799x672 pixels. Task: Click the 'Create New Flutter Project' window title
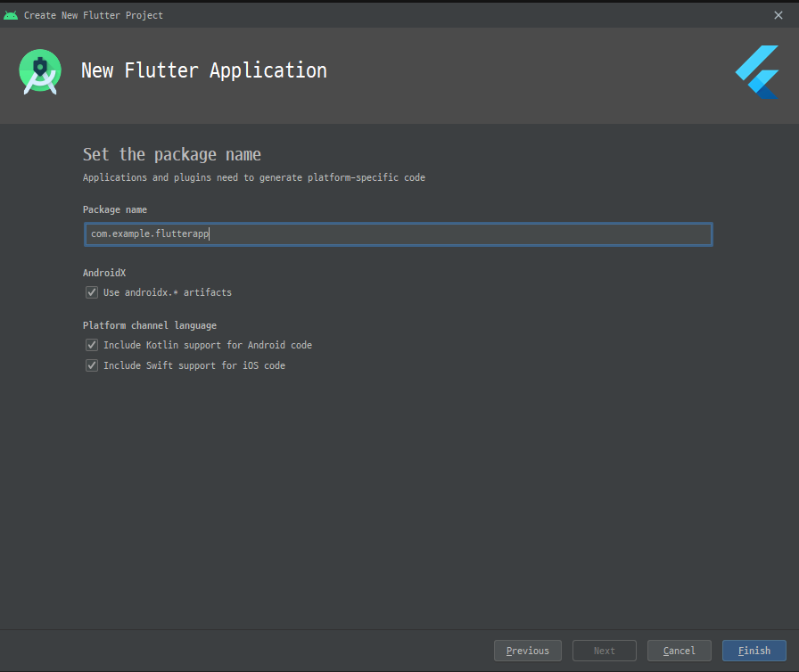tap(94, 15)
